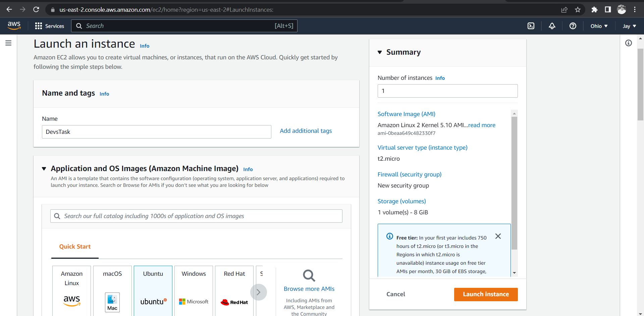The image size is (644, 316).
Task: Open the Jay account menu
Action: pyautogui.click(x=629, y=26)
